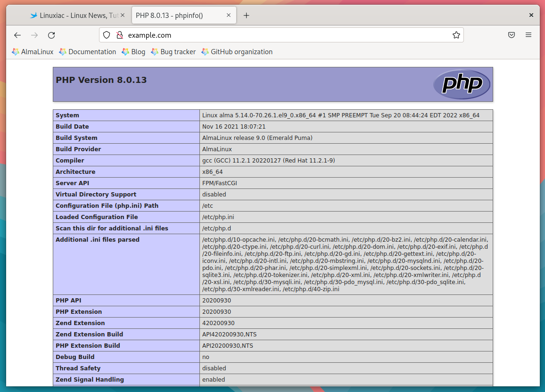Click the Zend Signal Handling label
The width and height of the screenshot is (545, 392).
[90, 379]
